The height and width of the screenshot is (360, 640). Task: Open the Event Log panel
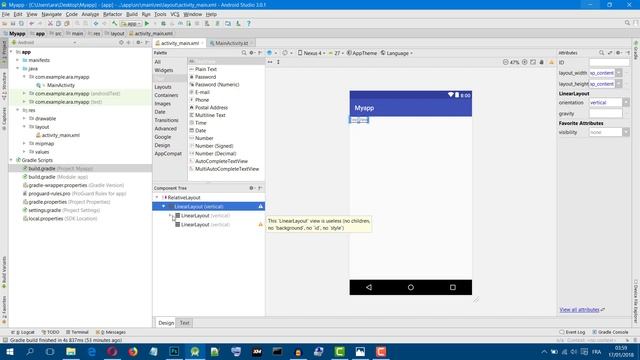(572, 332)
